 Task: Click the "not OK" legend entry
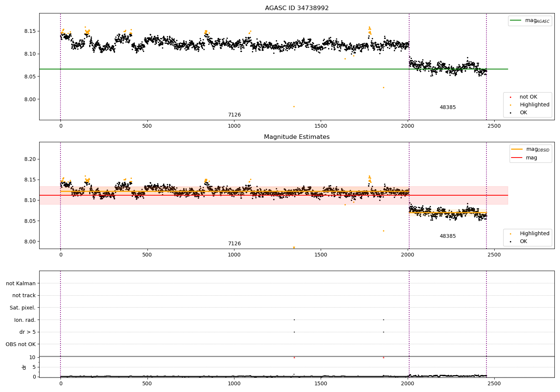pos(528,97)
